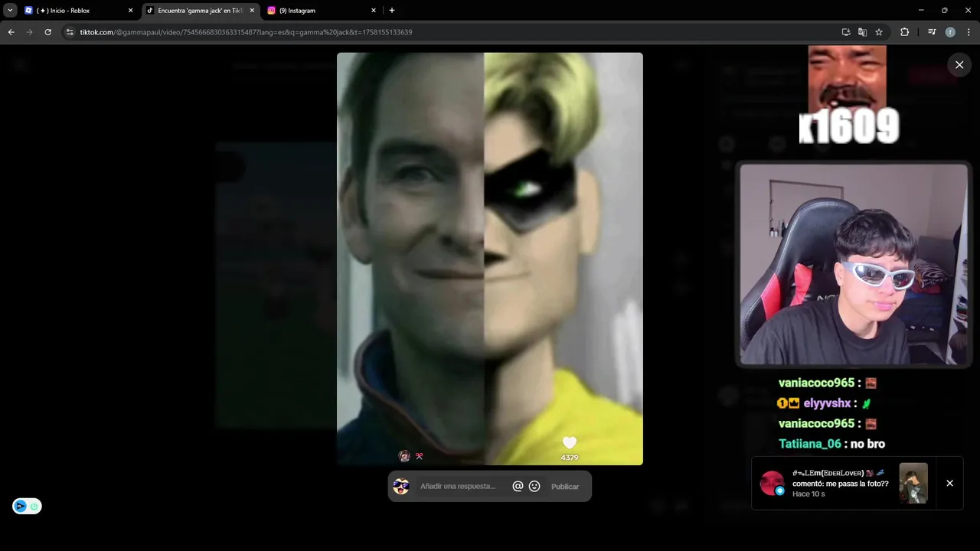Click the Publicar button

[x=565, y=487]
